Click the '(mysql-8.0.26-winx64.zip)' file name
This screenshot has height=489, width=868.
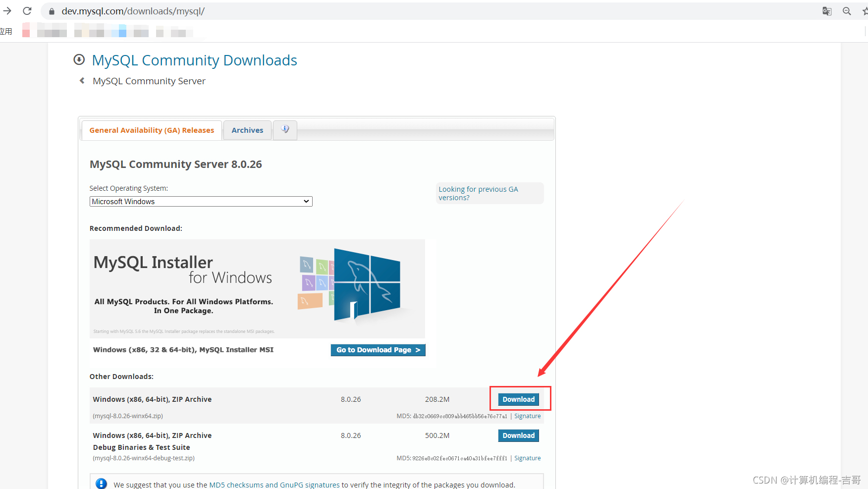[128, 416]
